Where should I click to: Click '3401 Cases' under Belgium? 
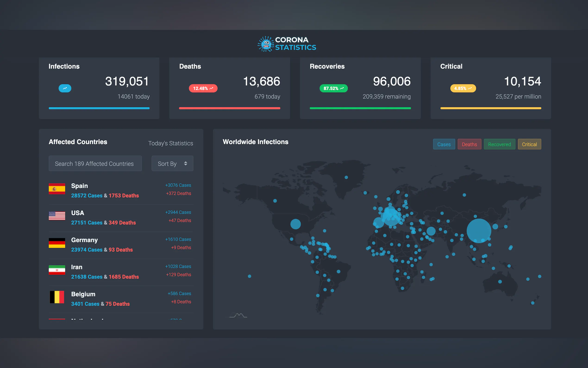pos(85,304)
